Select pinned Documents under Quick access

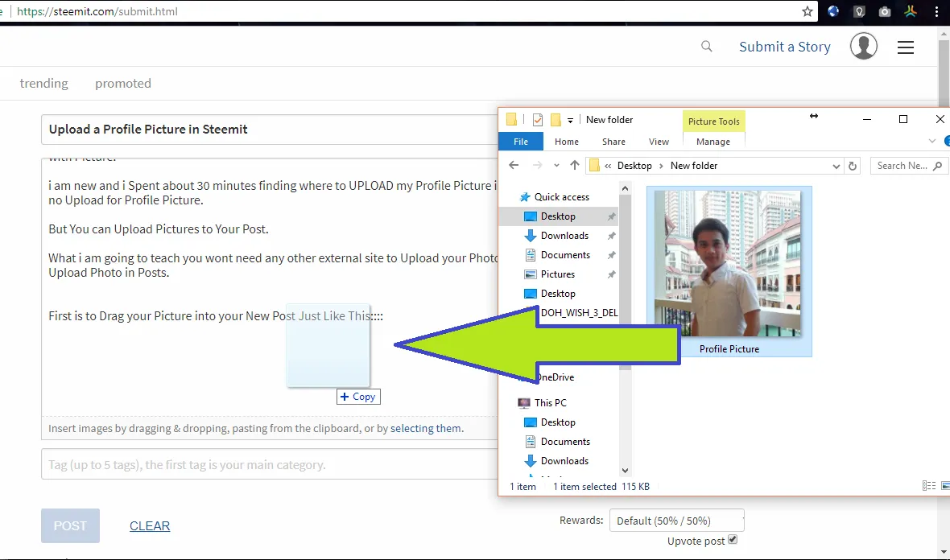[x=565, y=255]
